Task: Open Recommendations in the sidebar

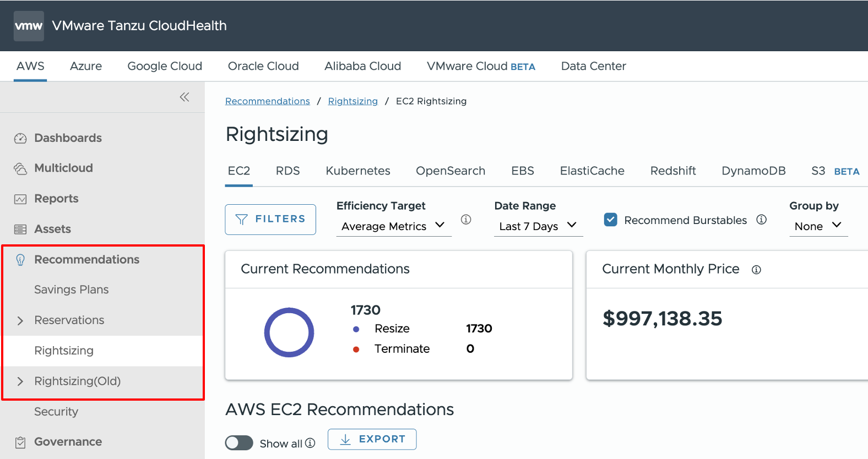Action: point(86,260)
